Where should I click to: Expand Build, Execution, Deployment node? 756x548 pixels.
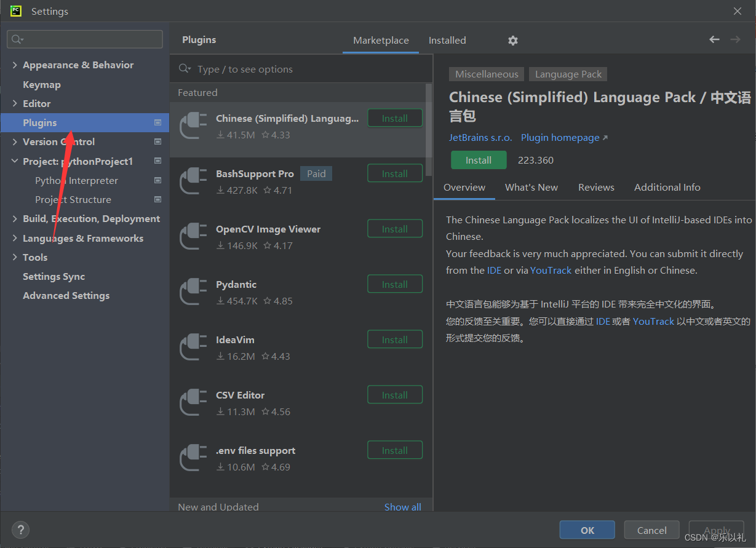pos(15,218)
